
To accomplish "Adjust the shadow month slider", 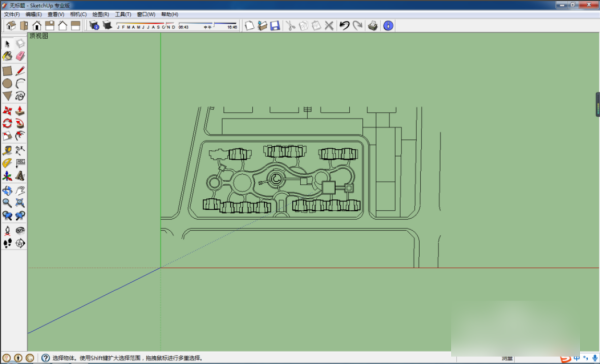I will [146, 26].
